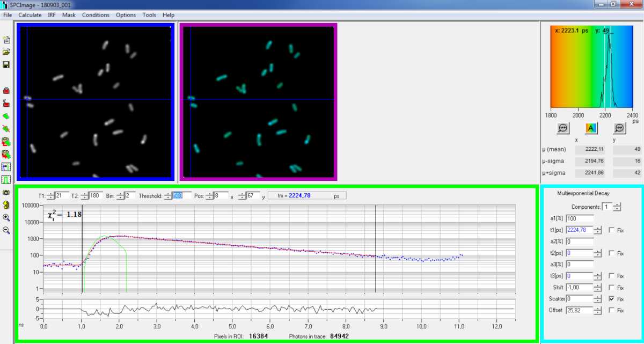Click the closed red padlock icon
The image size is (644, 344).
6,90
